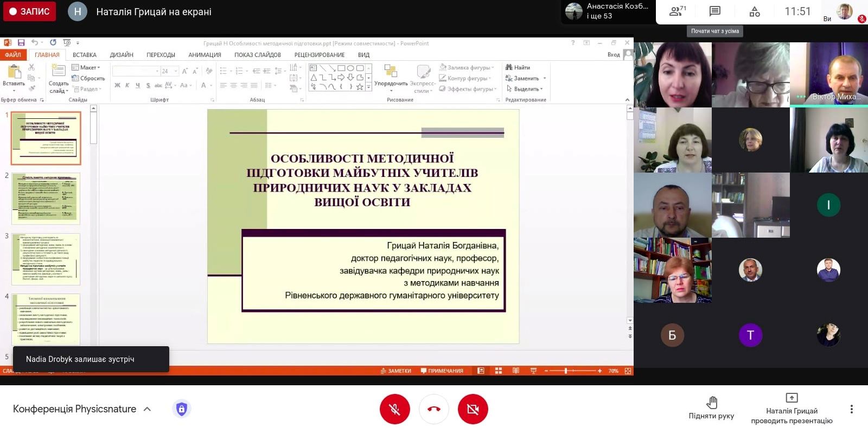
Task: Toggle camera off button in Meet
Action: pyautogui.click(x=473, y=409)
